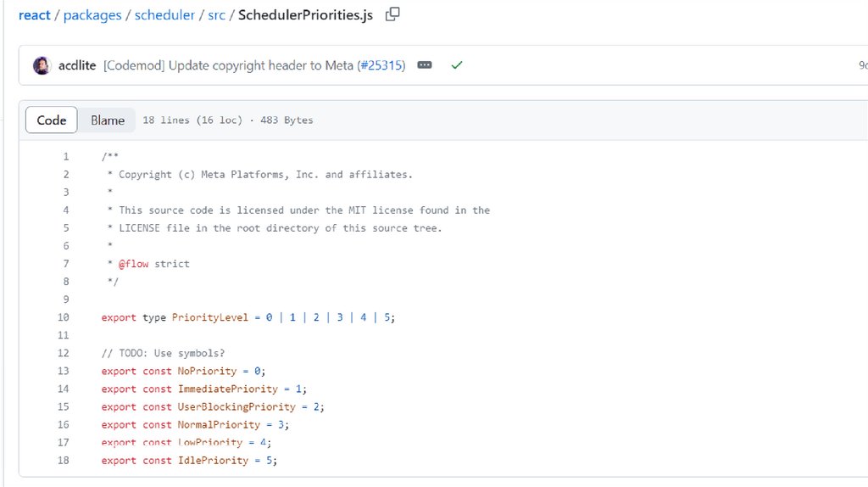Click the @flow annotation in the code

[133, 264]
